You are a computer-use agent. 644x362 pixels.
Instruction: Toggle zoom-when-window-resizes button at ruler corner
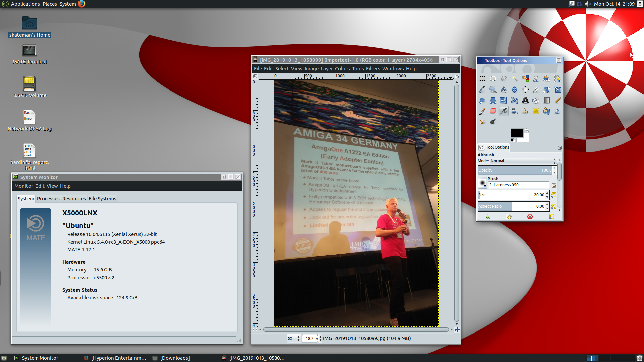(x=457, y=76)
